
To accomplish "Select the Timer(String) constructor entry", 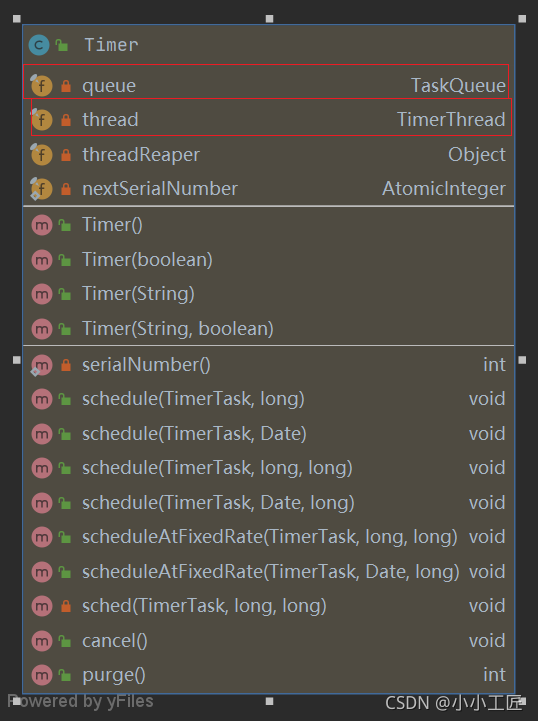I will (x=138, y=294).
